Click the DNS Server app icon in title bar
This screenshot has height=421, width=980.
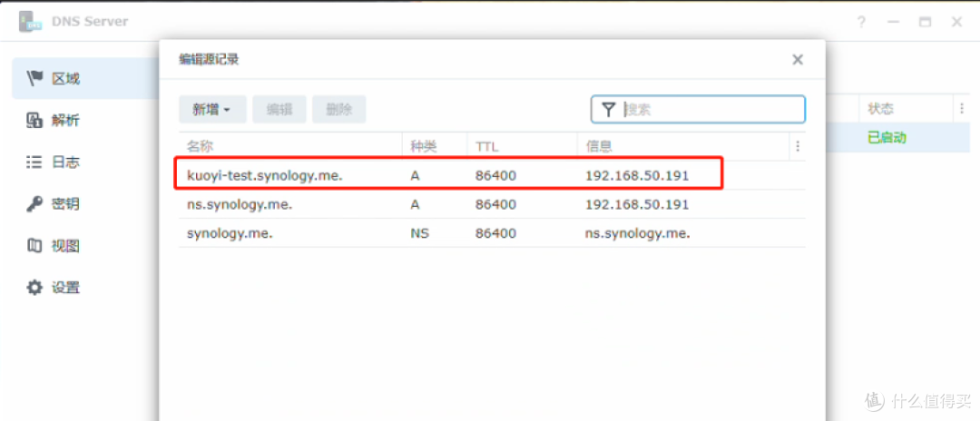(x=31, y=22)
